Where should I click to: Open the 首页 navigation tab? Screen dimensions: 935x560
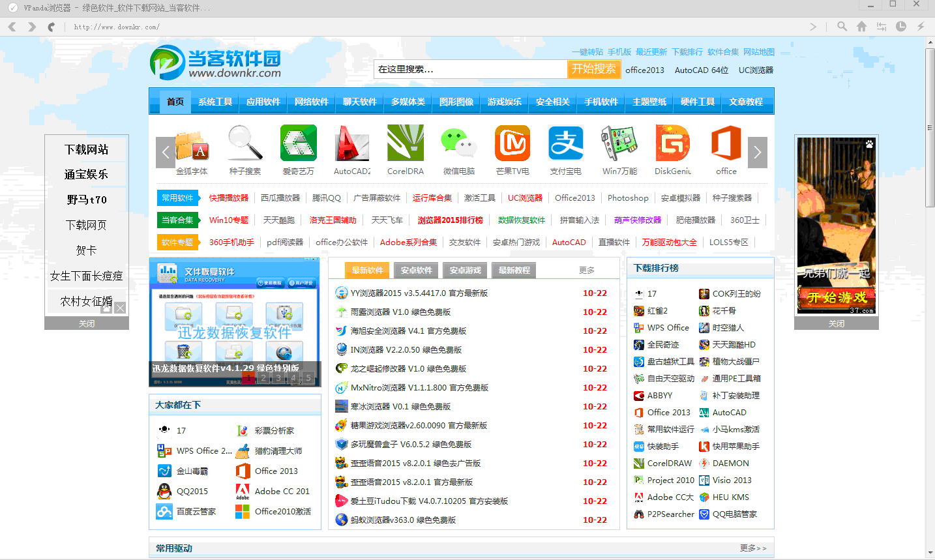pos(175,102)
